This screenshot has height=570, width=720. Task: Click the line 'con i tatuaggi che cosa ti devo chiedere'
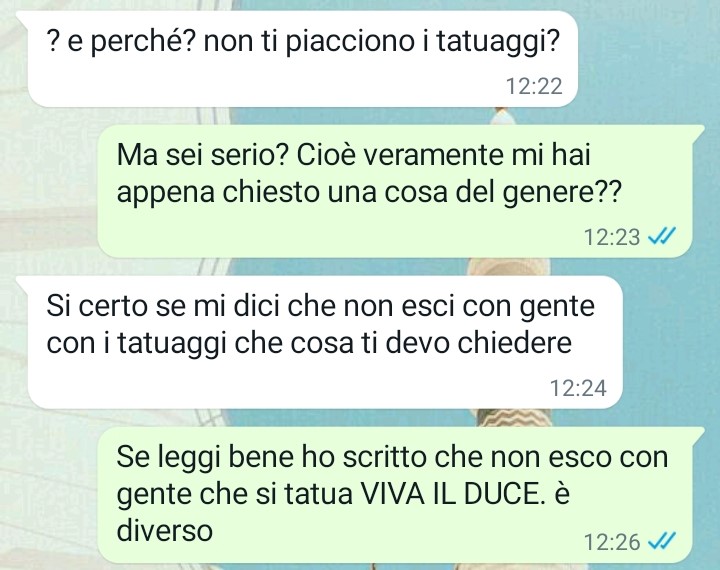[309, 343]
